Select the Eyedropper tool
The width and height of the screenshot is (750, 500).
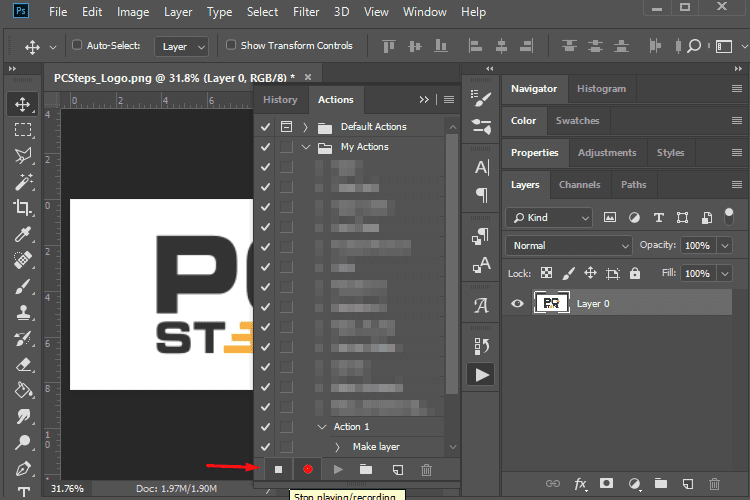tap(22, 234)
